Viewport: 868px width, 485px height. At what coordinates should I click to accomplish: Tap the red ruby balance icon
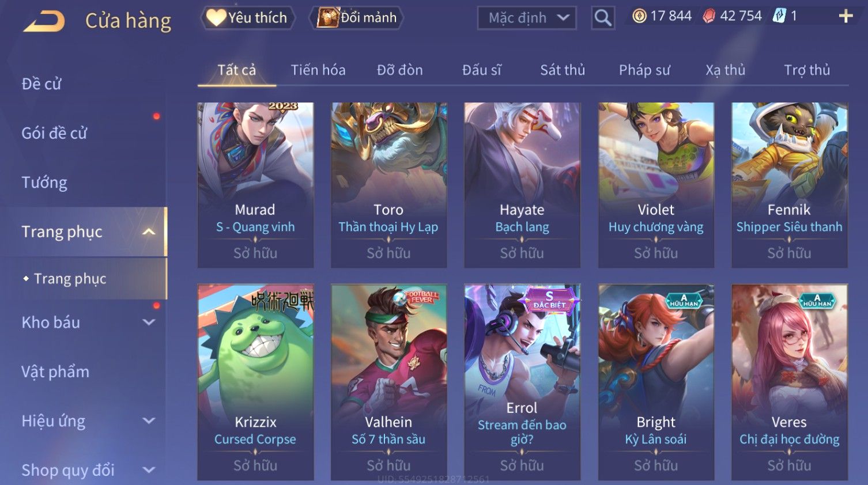coord(708,16)
